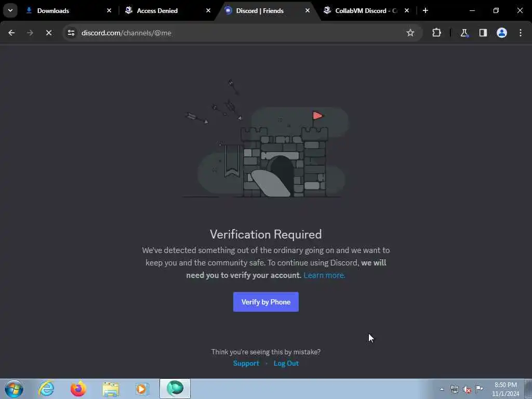
Task: Close the Downloads tab
Action: tap(109, 10)
